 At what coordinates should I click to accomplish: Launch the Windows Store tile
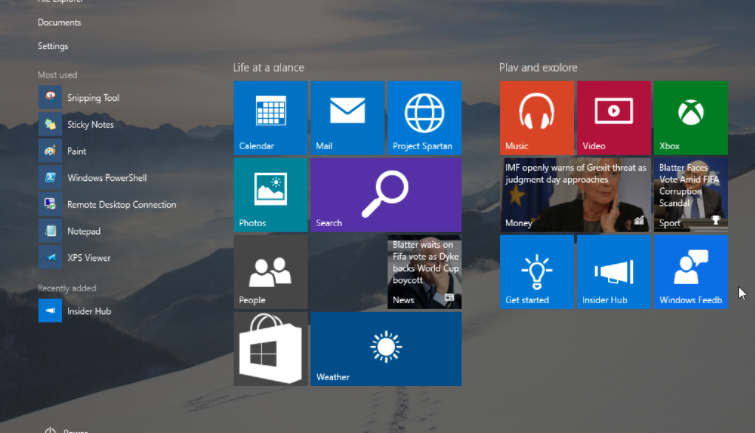[x=270, y=348]
